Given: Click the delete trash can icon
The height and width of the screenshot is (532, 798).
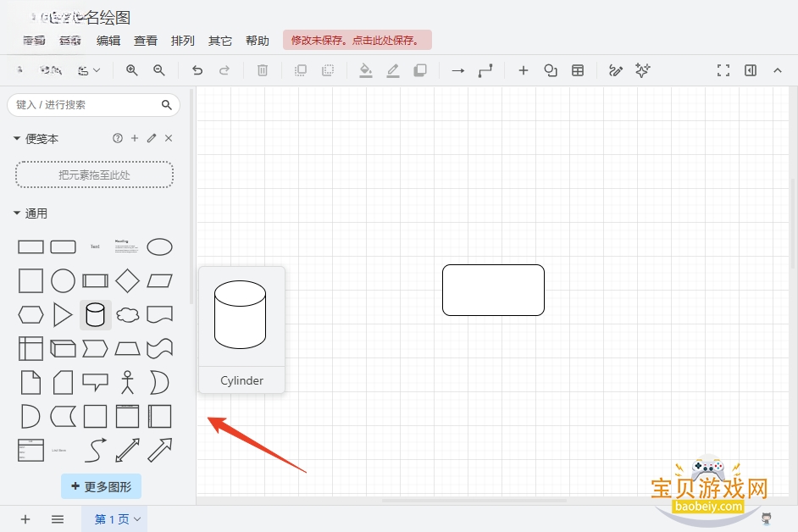Looking at the screenshot, I should click(x=263, y=70).
